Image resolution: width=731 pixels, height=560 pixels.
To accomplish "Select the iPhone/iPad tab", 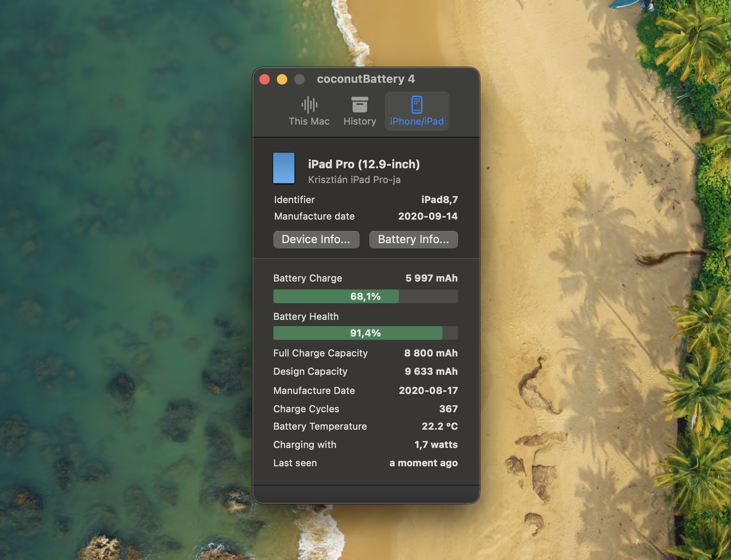I will (x=417, y=111).
